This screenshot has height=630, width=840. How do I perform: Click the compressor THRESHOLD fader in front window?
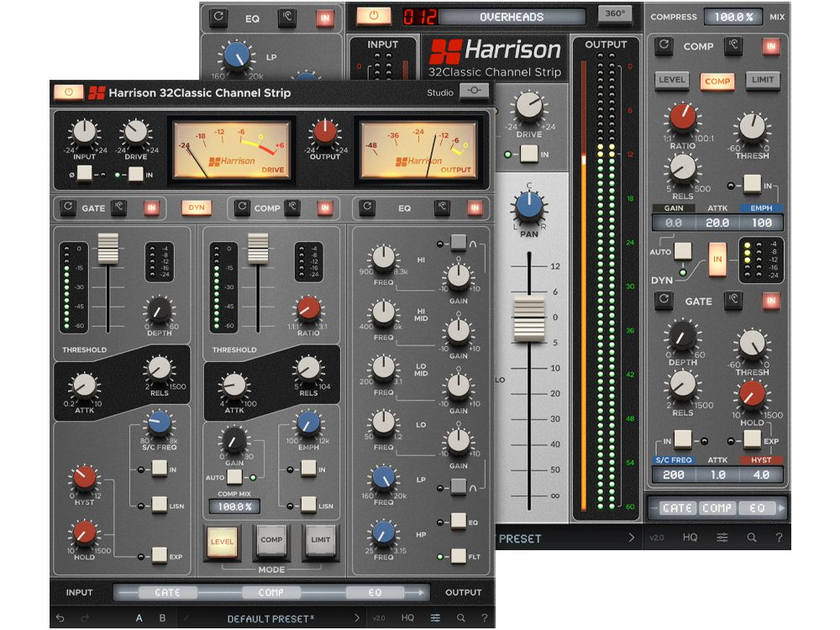click(x=258, y=249)
